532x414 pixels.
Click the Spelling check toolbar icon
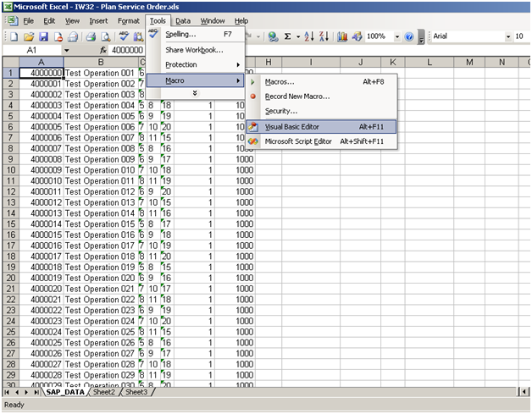click(124, 36)
